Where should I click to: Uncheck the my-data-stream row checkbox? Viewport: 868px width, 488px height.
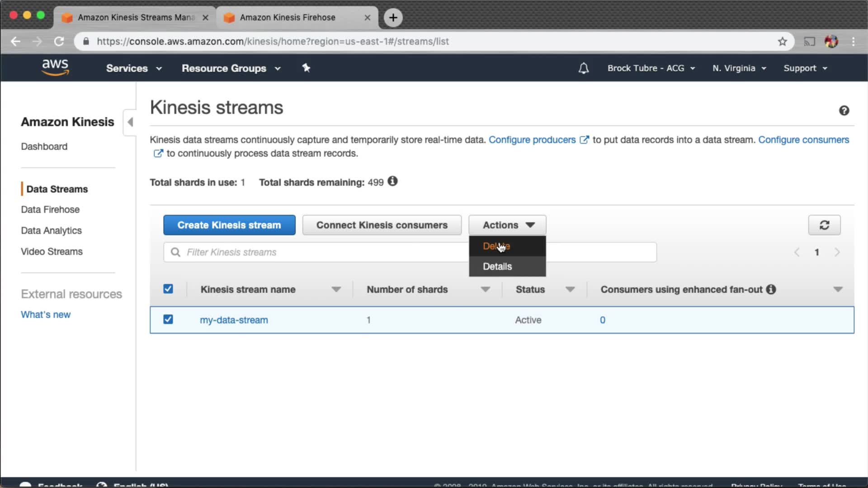[168, 319]
